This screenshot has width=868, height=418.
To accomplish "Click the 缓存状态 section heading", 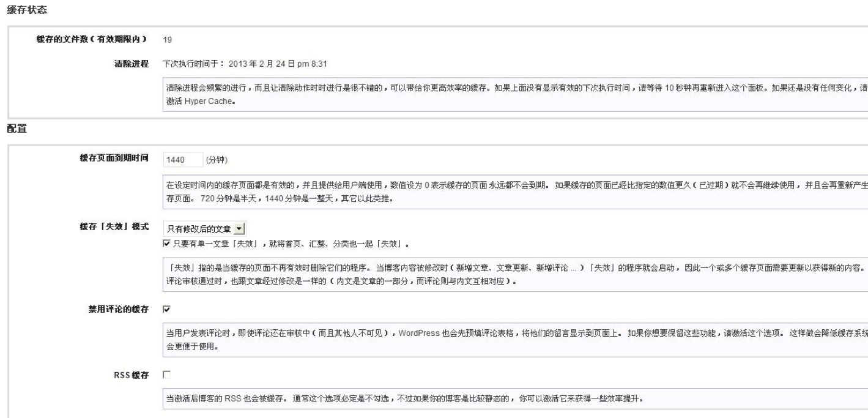I will point(24,10).
